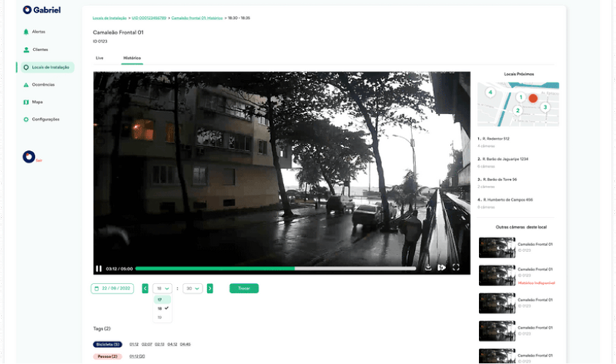Image resolution: width=616 pixels, height=364 pixels.
Task: Jump to Bicicleta timestamp 04:45
Action: coord(186,344)
